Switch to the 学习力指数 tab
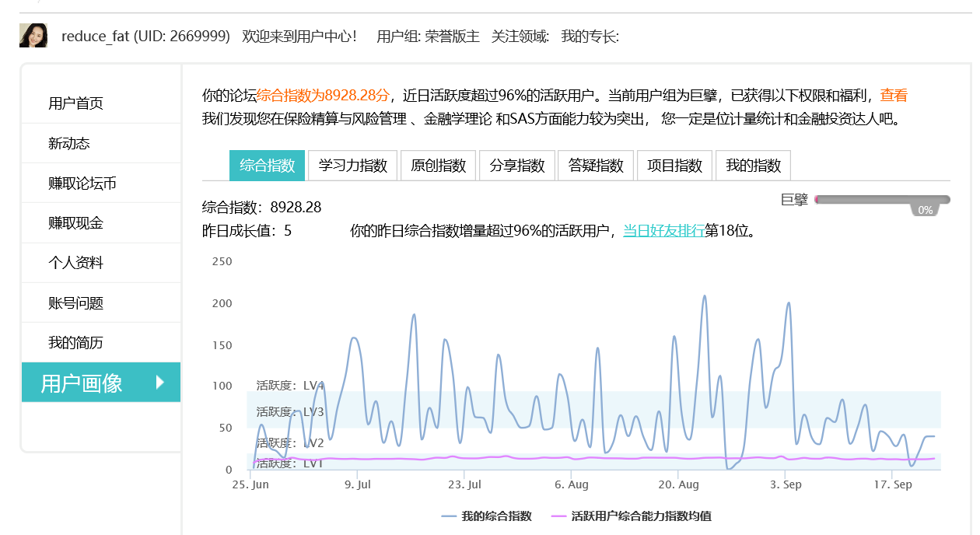The height and width of the screenshot is (535, 980). click(x=353, y=166)
